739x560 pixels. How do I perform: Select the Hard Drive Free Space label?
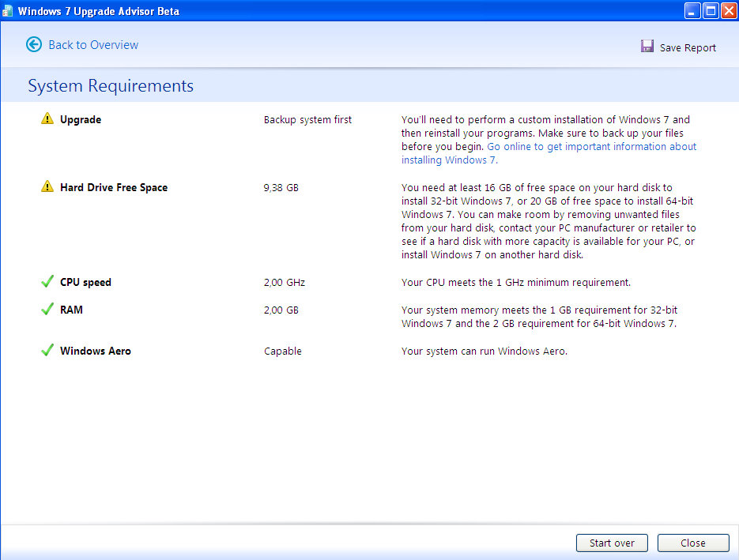(114, 187)
